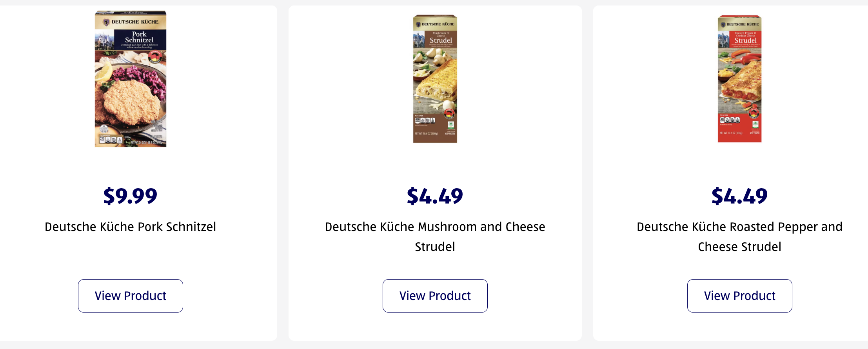The width and height of the screenshot is (868, 349).
Task: Click the castle picture on the Schnitzel box
Action: coord(104,40)
